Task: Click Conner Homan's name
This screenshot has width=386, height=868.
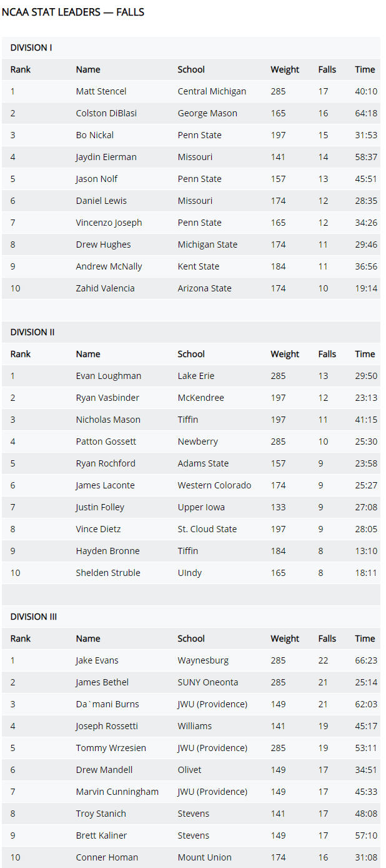Action: 107,857
